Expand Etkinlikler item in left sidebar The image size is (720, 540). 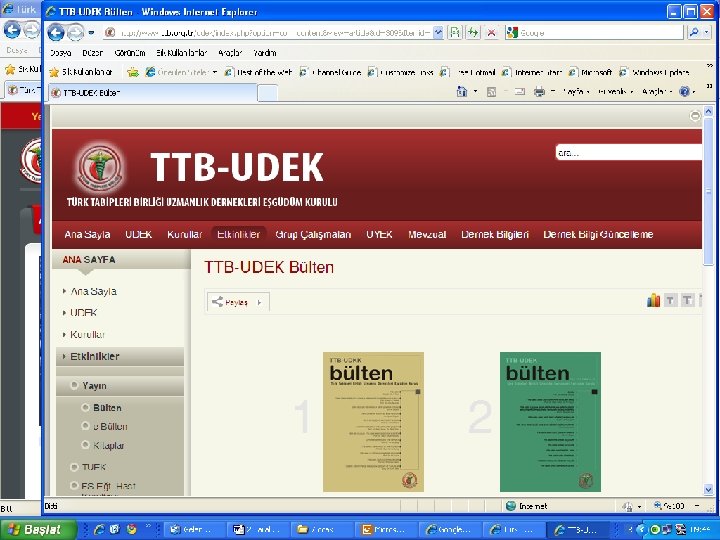(120, 356)
